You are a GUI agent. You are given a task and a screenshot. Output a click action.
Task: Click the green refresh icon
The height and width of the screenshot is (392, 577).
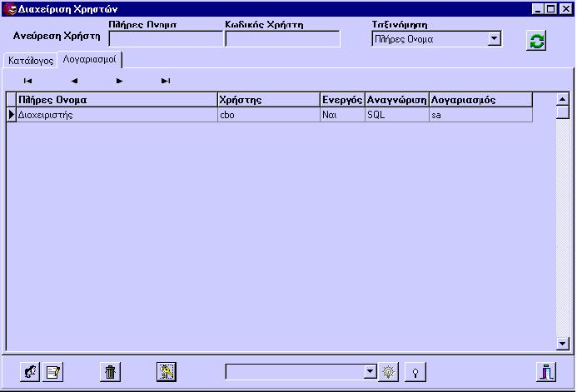537,41
